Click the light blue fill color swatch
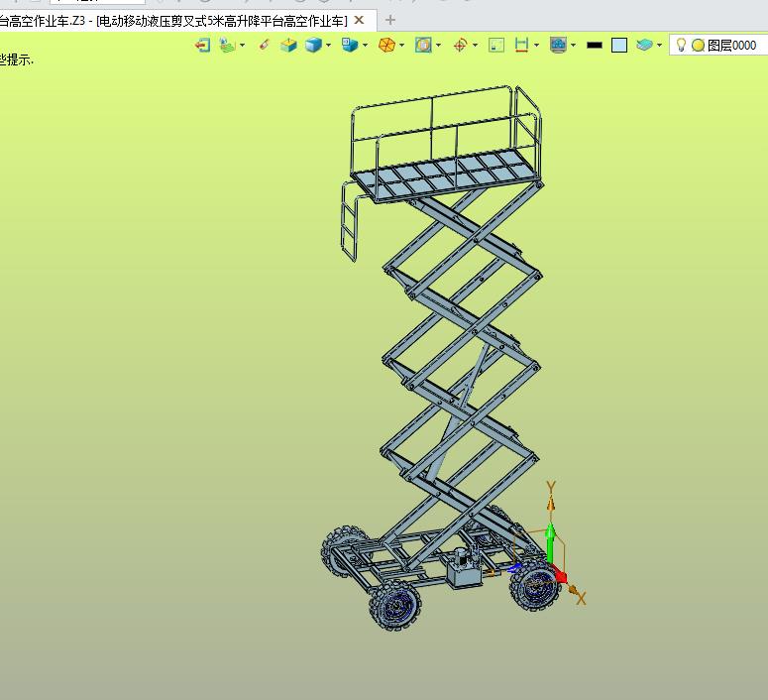This screenshot has width=768, height=700. (619, 45)
